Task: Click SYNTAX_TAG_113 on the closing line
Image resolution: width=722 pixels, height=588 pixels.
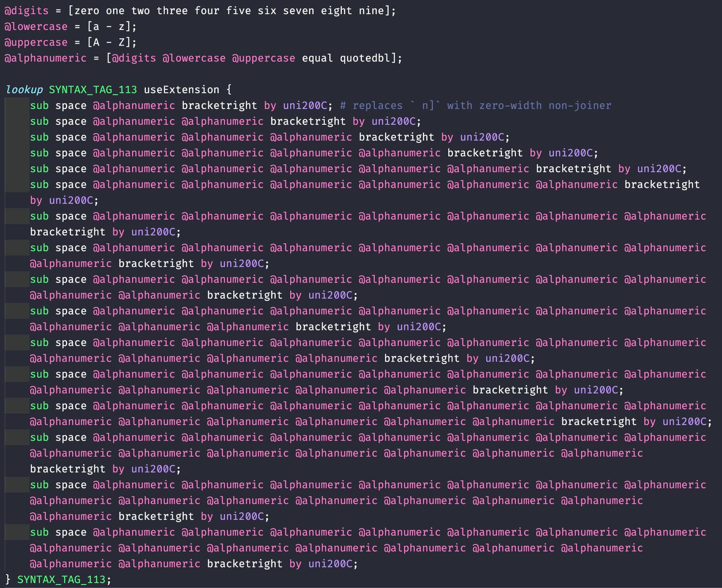Action: (61, 579)
